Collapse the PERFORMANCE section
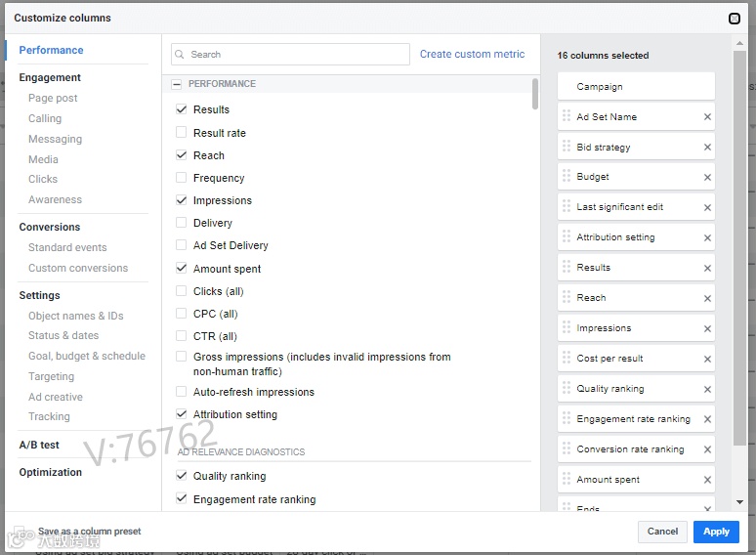 [177, 84]
